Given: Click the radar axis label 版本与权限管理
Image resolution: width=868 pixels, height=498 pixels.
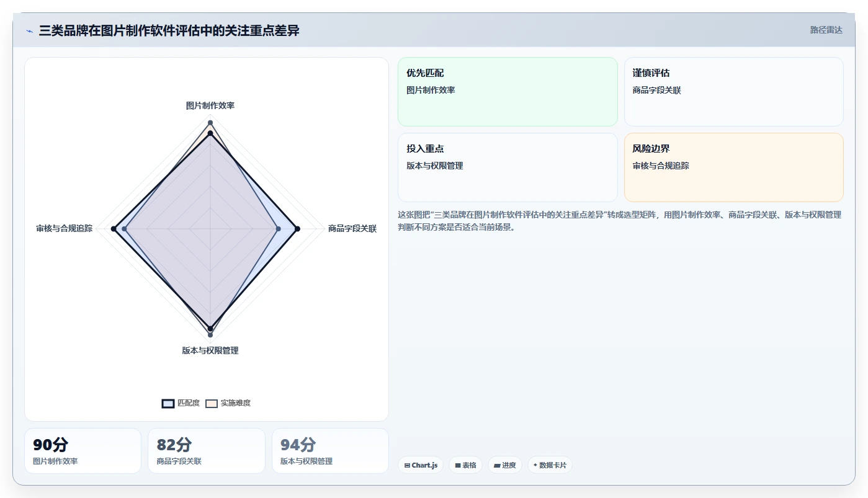Looking at the screenshot, I should tap(210, 350).
